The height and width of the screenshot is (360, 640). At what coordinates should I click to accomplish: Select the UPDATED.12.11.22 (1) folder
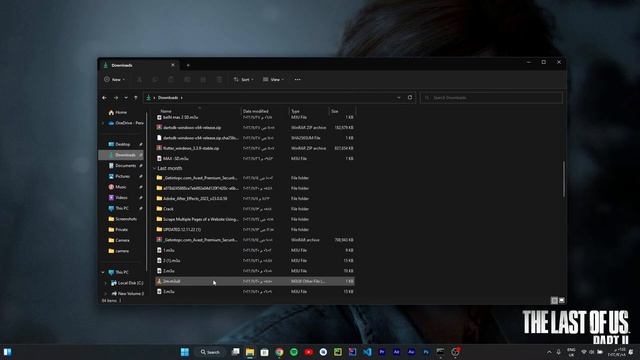pos(255,229)
